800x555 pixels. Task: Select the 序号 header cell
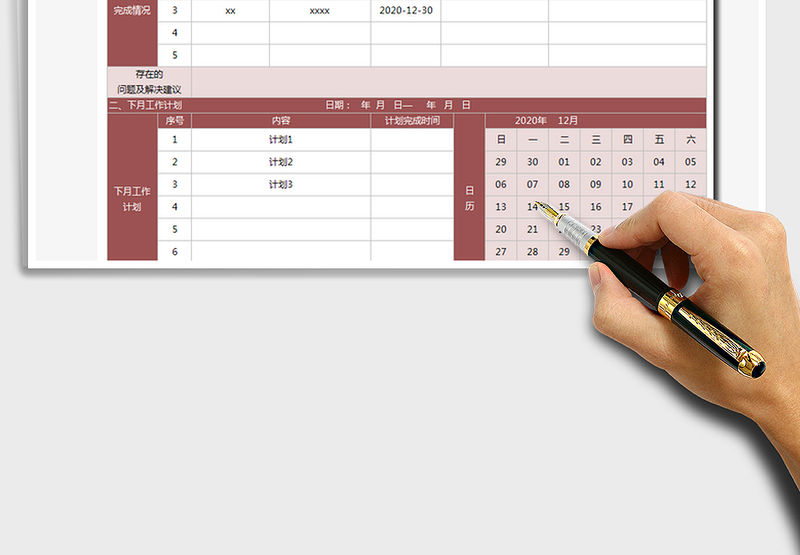coord(174,121)
